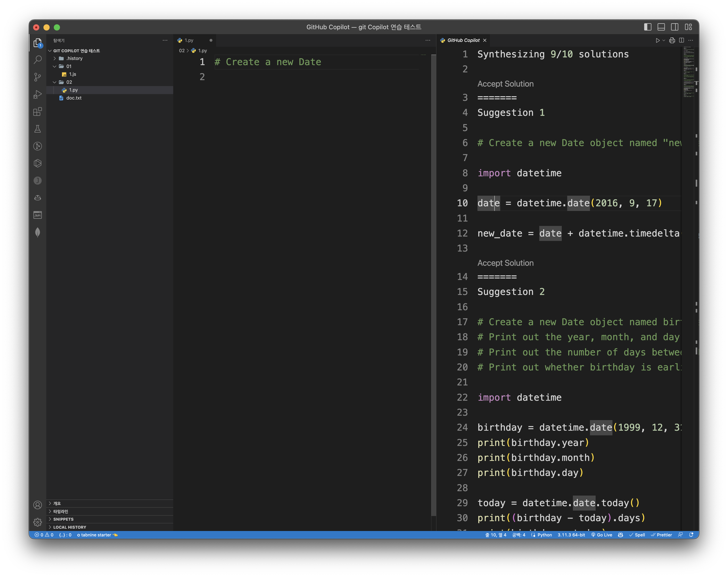
Task: Click Copilot status icon in status bar
Action: [x=620, y=535]
